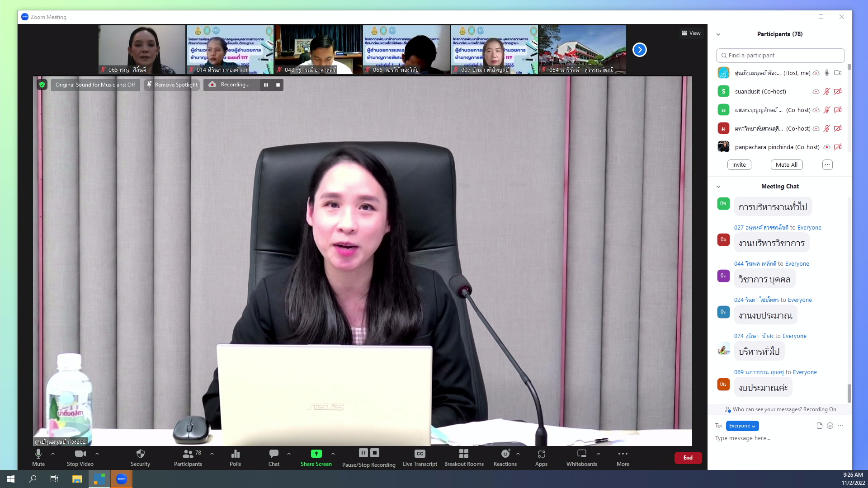The height and width of the screenshot is (488, 868).
Task: Open Windows taskbar search
Action: click(33, 479)
